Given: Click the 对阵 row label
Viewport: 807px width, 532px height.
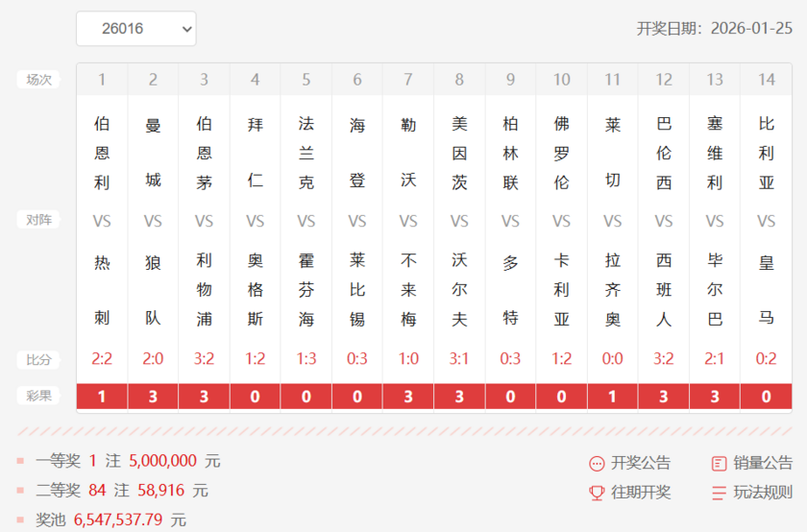Looking at the screenshot, I should (x=38, y=220).
